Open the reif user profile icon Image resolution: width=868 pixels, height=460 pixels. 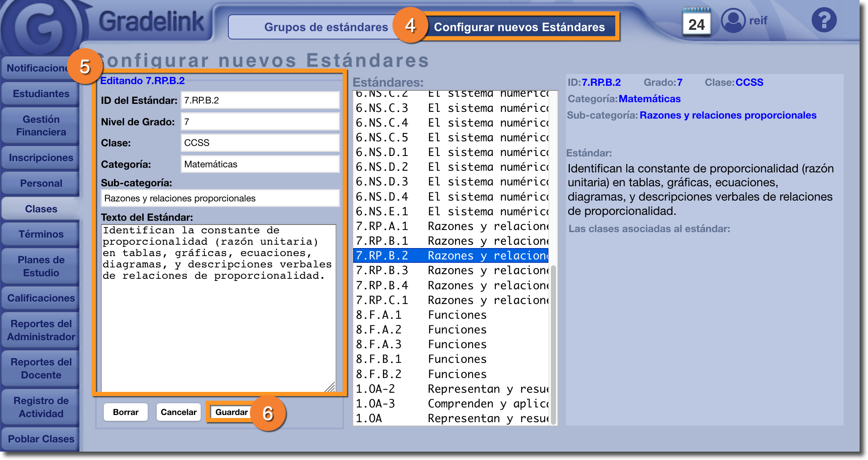tap(733, 20)
